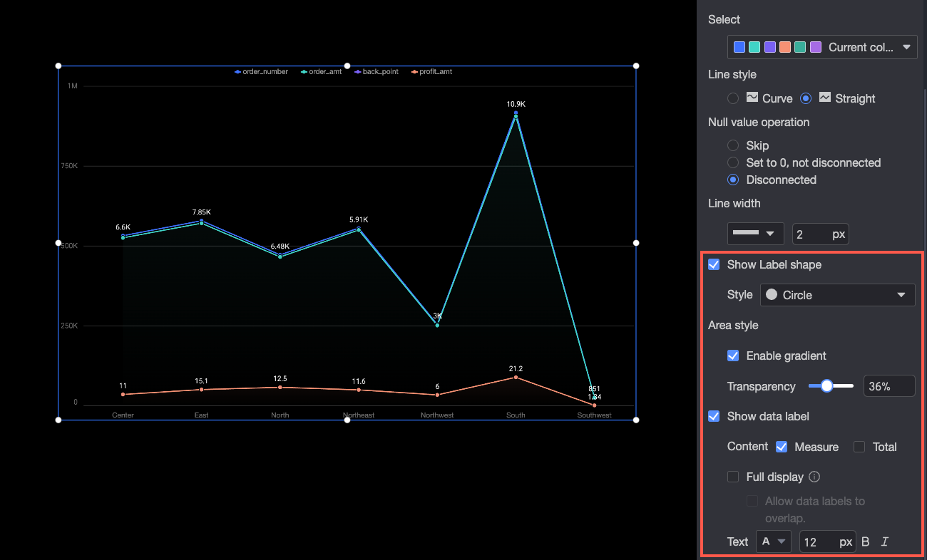This screenshot has width=927, height=560.
Task: Click the back_point legend marker
Action: coord(358,72)
